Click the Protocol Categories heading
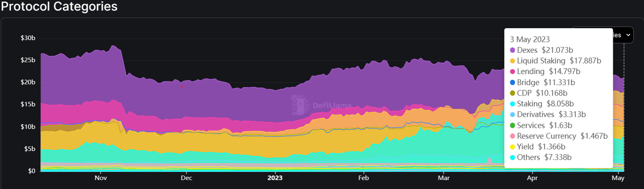Viewport: 644px width, 189px height. [x=59, y=7]
